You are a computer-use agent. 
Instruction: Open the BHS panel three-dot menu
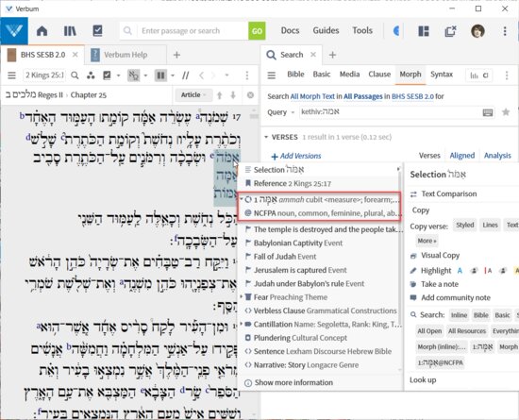[x=247, y=76]
